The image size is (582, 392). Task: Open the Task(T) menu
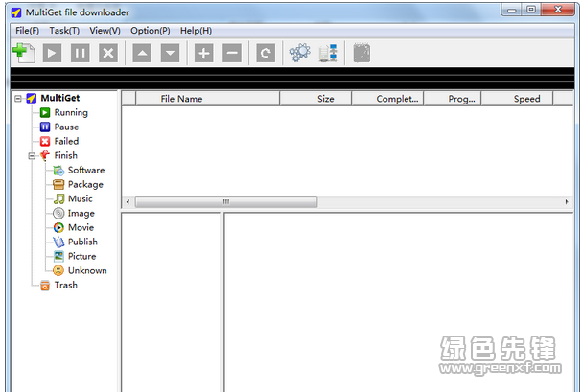pos(64,31)
